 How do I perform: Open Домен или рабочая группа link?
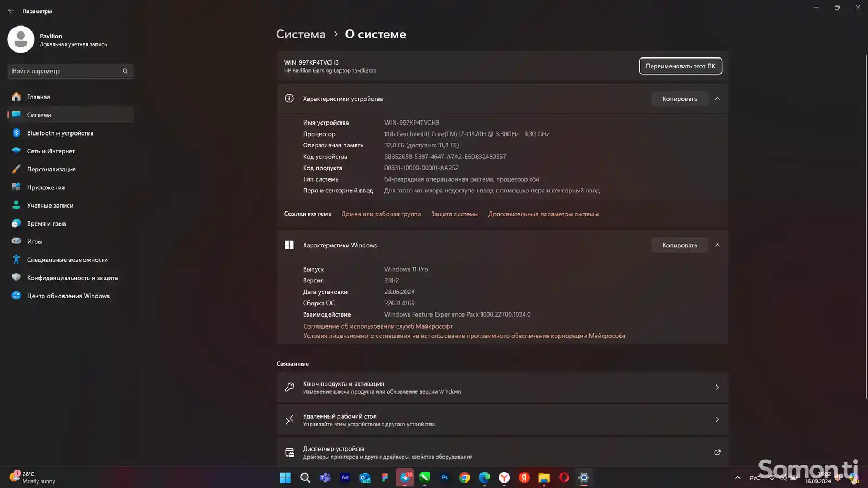(x=381, y=214)
